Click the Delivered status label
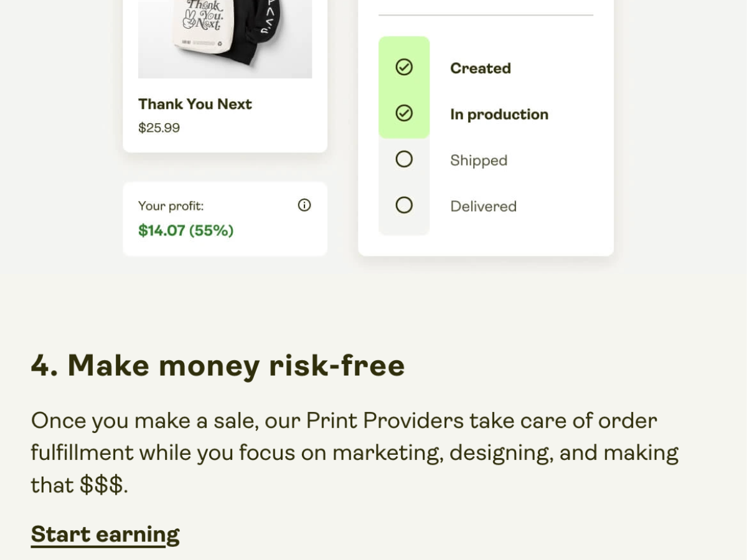This screenshot has width=747, height=560. tap(484, 206)
